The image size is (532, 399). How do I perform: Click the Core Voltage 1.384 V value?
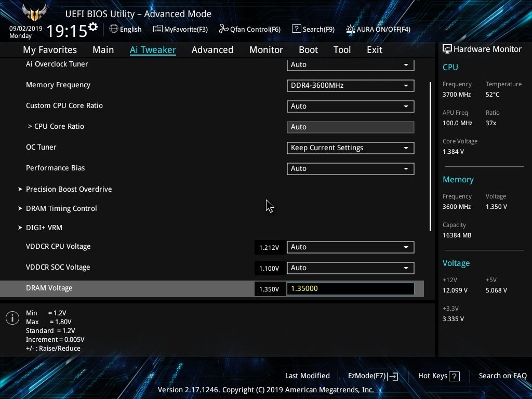(453, 152)
